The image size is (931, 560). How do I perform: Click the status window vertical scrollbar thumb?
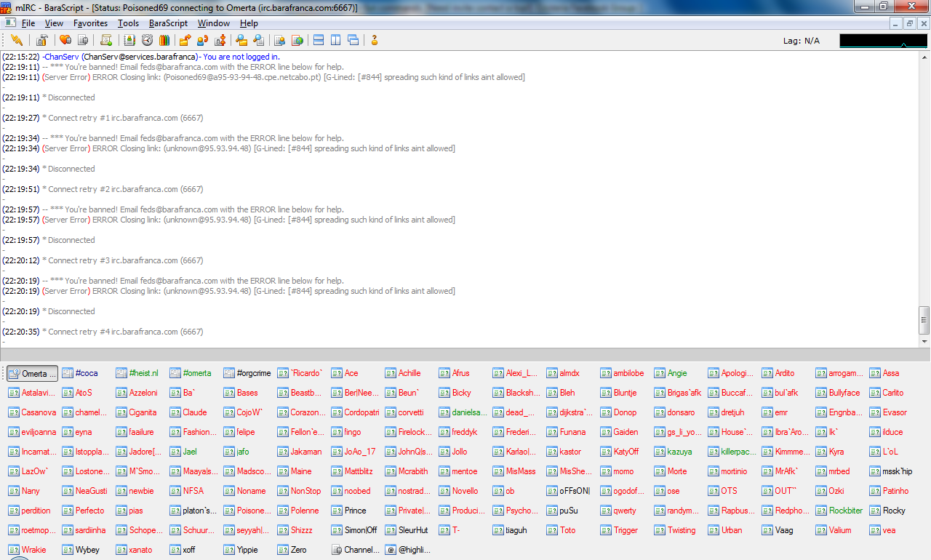[x=924, y=318]
